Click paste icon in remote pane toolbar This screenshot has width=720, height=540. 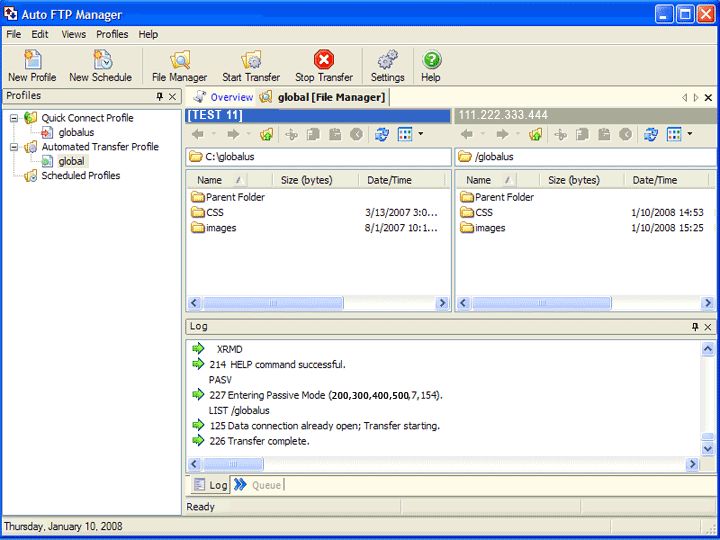pyautogui.click(x=604, y=134)
